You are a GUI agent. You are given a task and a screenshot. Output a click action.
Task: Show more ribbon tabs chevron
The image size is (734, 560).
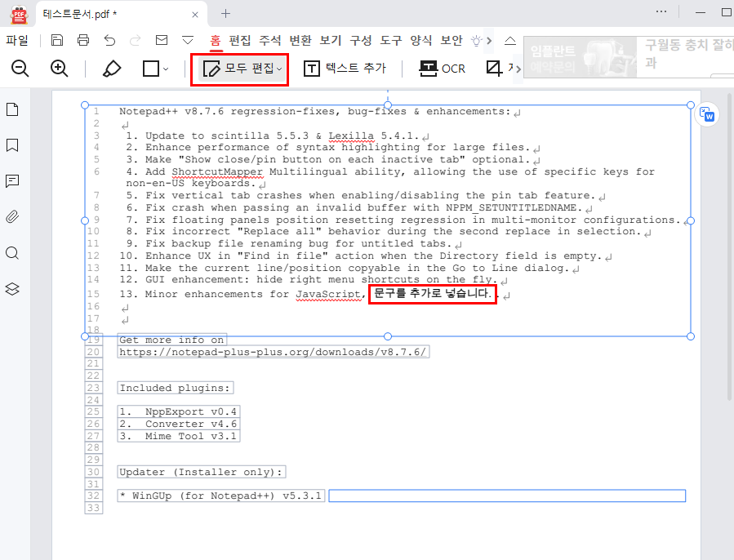tap(489, 41)
